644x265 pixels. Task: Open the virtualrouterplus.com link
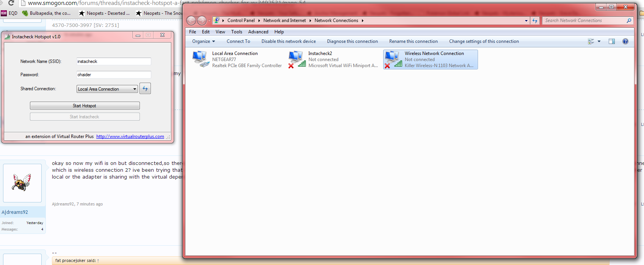(130, 136)
